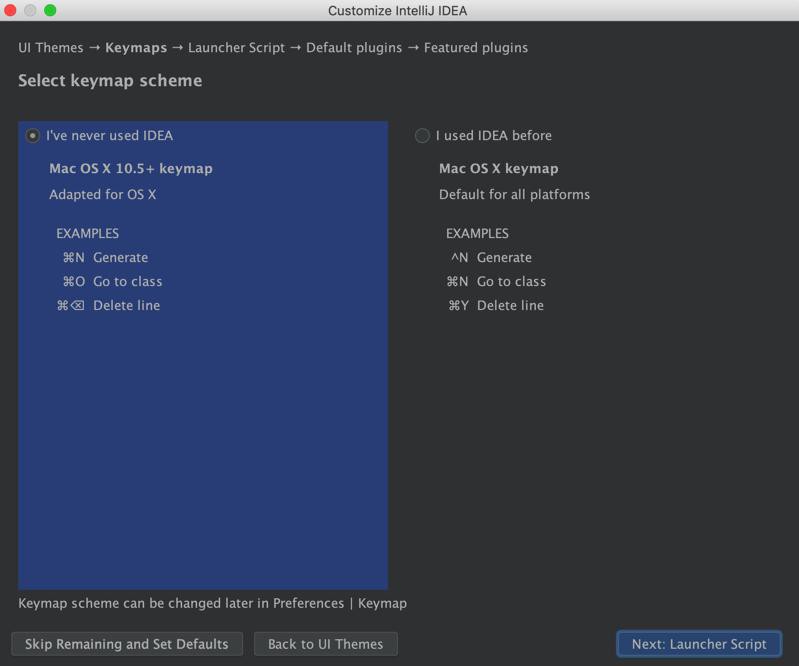Click the ⌘O Go to class example

tap(112, 281)
